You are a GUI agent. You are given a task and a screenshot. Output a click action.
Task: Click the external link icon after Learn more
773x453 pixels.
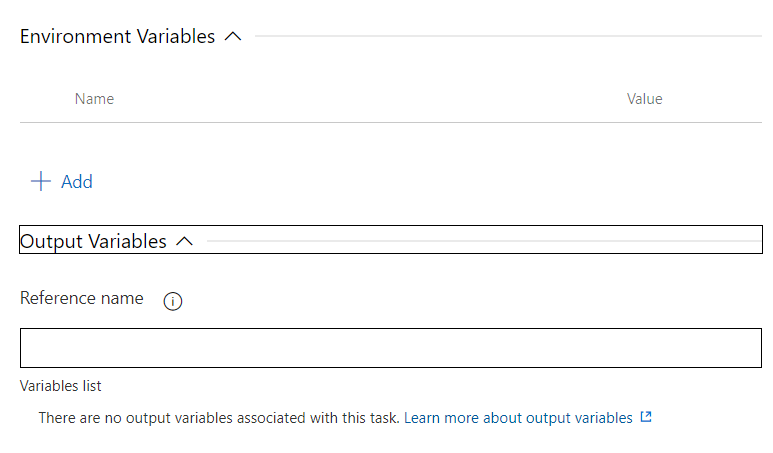646,417
